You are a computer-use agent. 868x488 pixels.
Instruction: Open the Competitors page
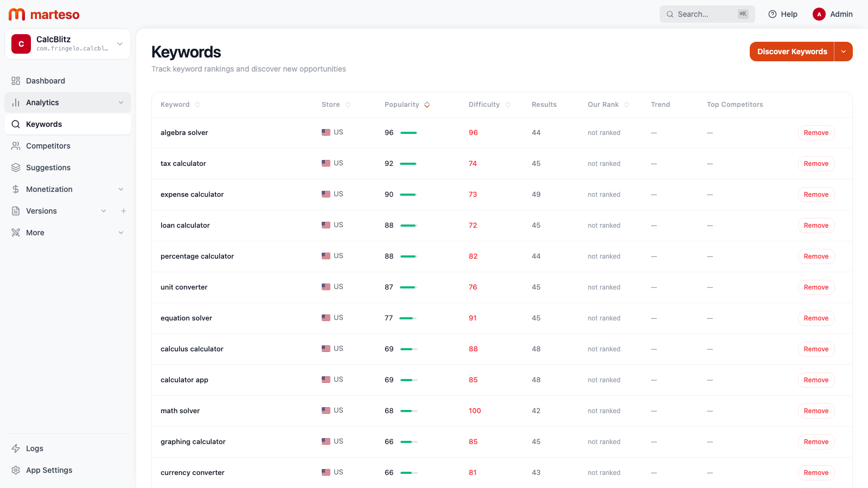click(x=68, y=146)
